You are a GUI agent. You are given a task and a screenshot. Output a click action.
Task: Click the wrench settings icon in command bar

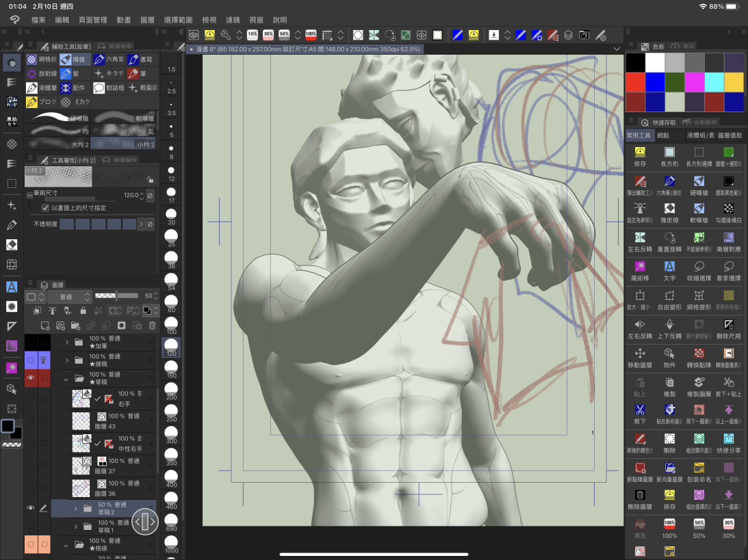click(x=225, y=35)
